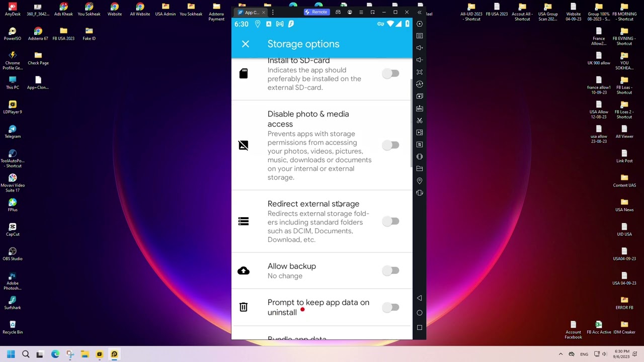Click Redirect external storage title

point(313,204)
